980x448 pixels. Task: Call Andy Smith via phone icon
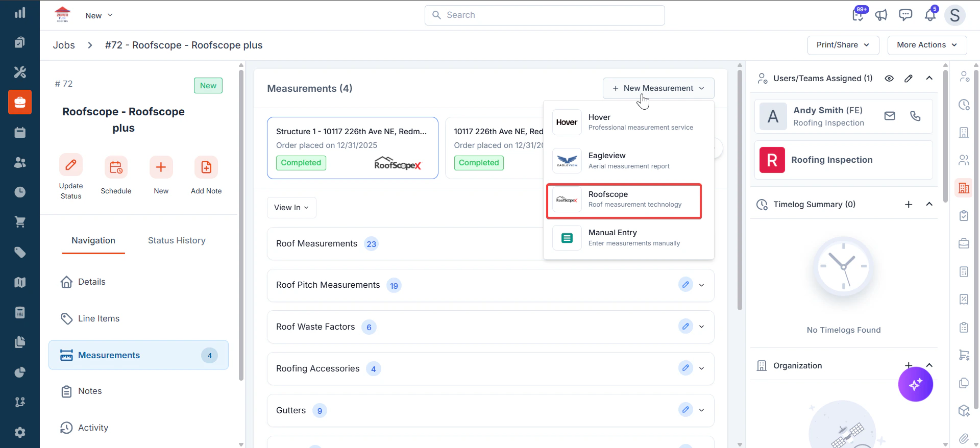[915, 116]
